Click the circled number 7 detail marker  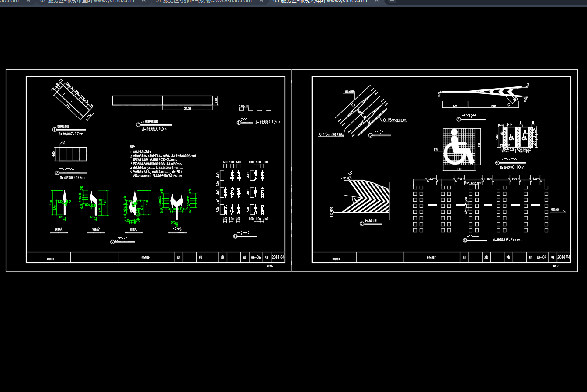pos(458,119)
